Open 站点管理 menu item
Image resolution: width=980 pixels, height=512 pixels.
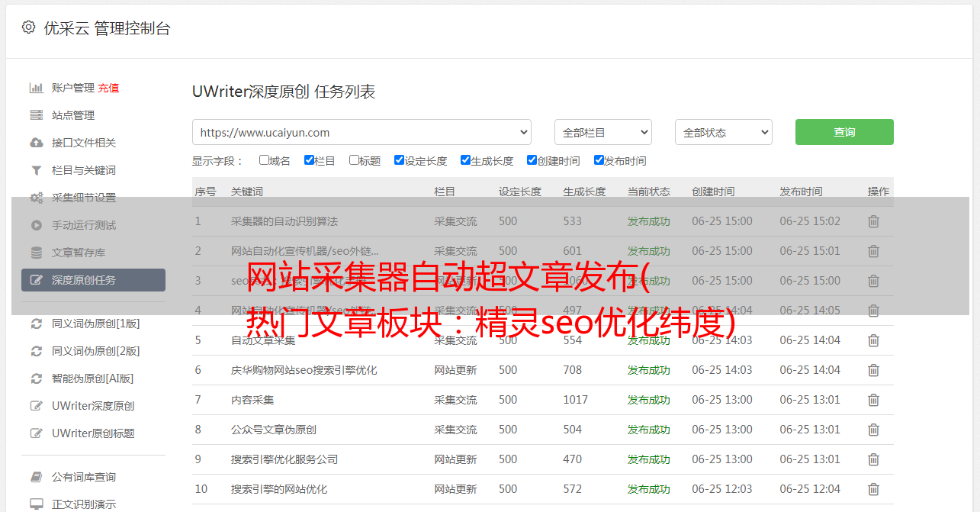[73, 115]
